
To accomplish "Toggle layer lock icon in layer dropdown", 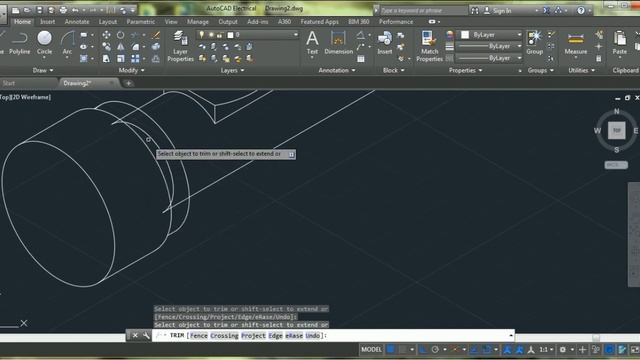I will [x=220, y=35].
